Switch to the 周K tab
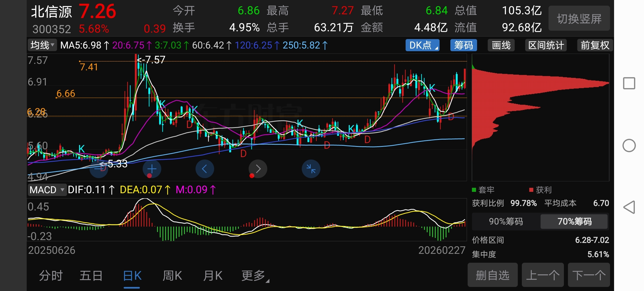Viewport: 644px width, 291px height. (172, 276)
